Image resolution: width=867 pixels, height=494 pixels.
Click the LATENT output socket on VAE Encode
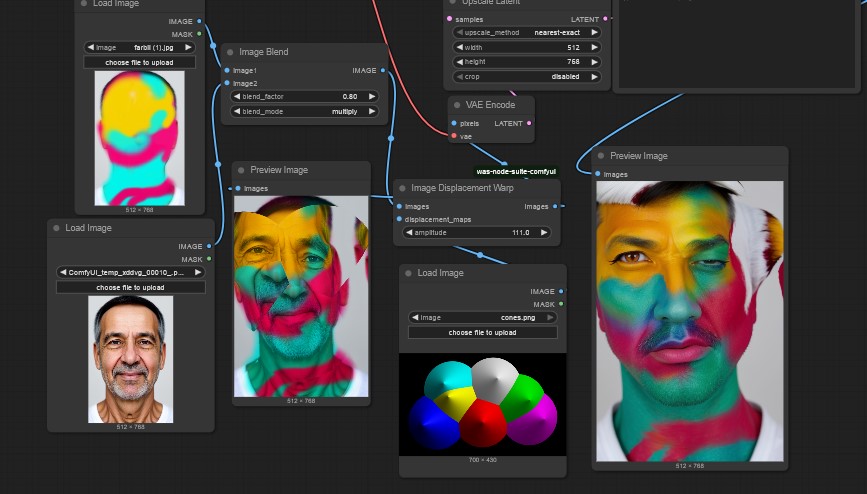[x=529, y=123]
